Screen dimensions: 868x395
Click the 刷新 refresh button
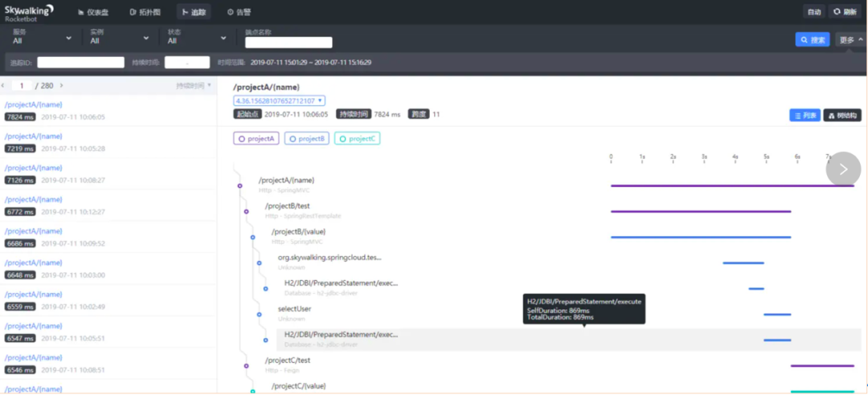click(x=844, y=12)
